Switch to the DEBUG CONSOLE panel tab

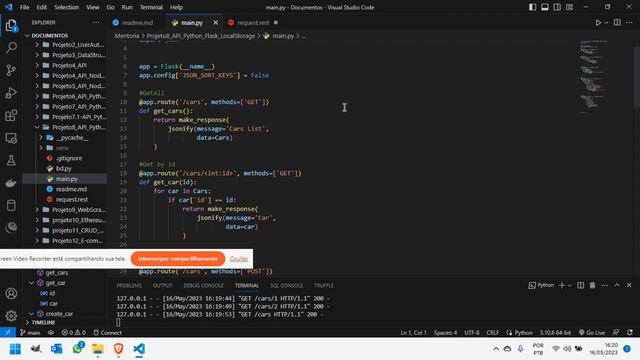tap(203, 285)
